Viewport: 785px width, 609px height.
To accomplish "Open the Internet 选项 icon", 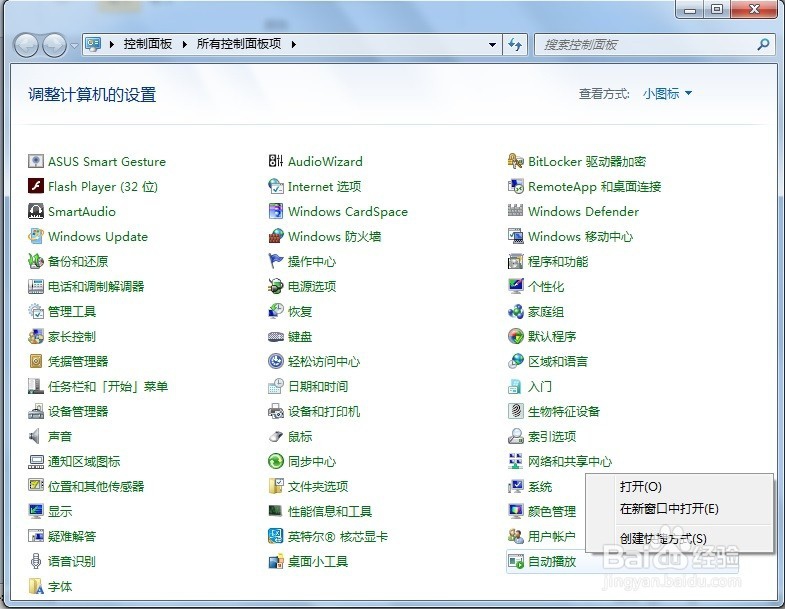I will tap(276, 186).
